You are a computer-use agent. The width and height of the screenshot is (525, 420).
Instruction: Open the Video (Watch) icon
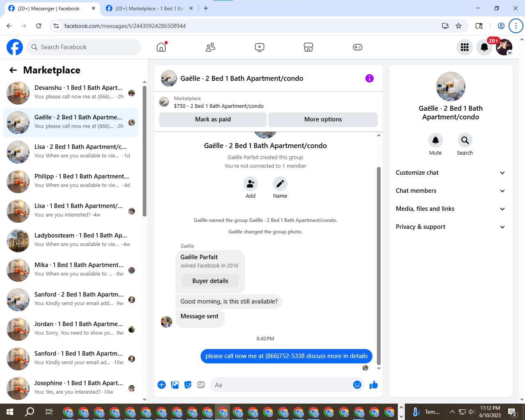[x=260, y=47]
